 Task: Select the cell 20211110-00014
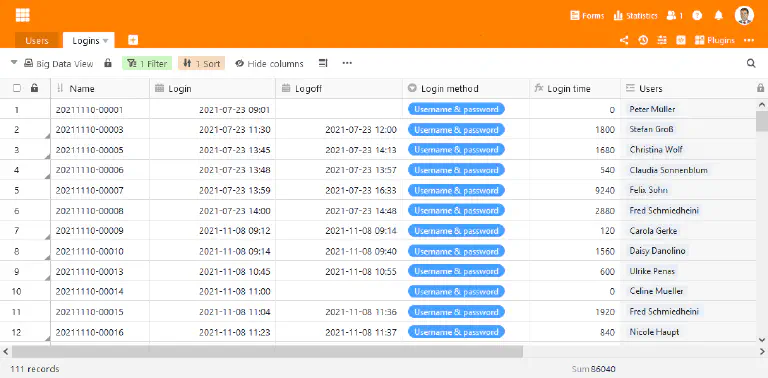coord(100,291)
